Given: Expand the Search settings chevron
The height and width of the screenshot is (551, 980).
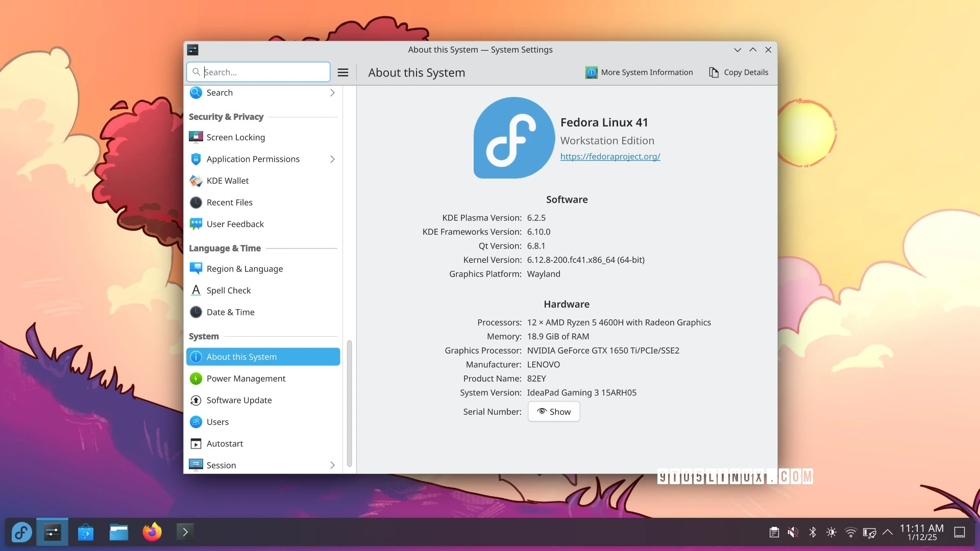Looking at the screenshot, I should [332, 93].
